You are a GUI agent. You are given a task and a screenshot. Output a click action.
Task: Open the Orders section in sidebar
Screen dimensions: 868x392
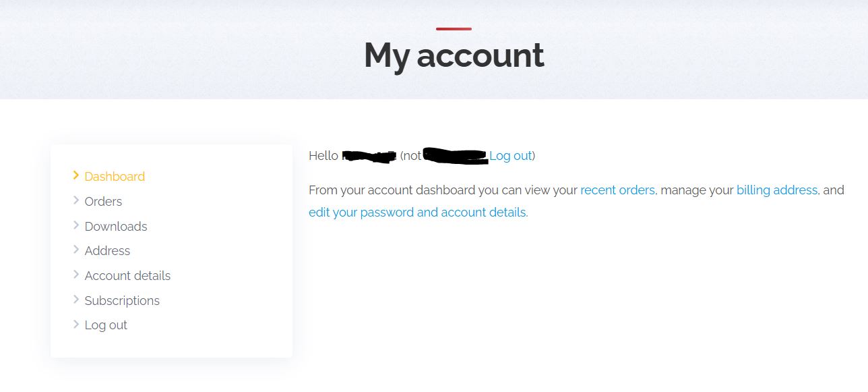(x=103, y=201)
